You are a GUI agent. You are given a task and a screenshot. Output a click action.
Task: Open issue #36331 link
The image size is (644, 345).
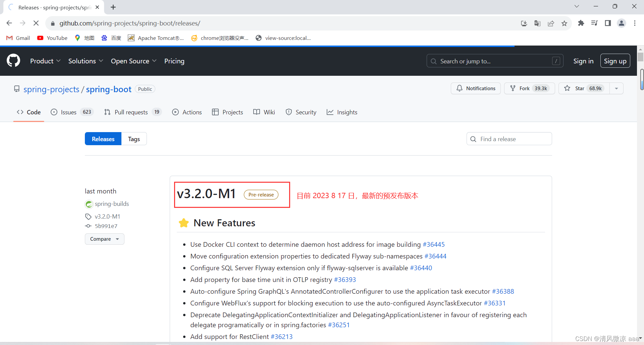(x=494, y=303)
